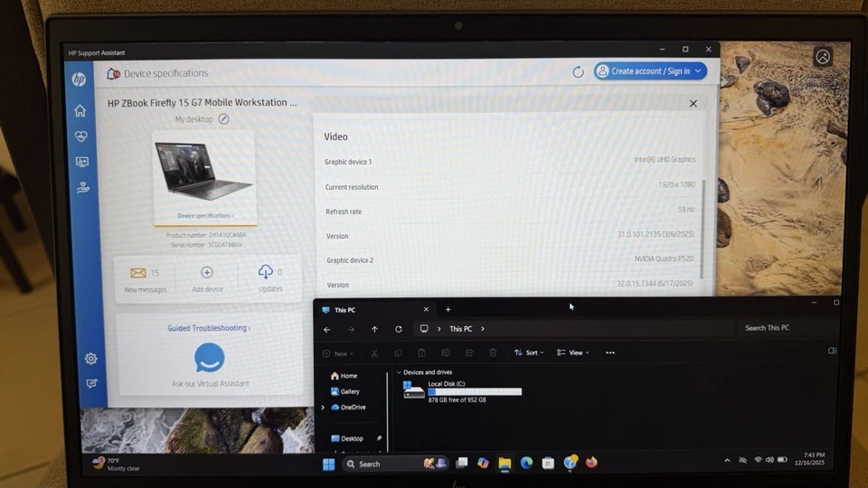Open the HP Support Assistant home page
This screenshot has height=488, width=868.
[x=80, y=110]
